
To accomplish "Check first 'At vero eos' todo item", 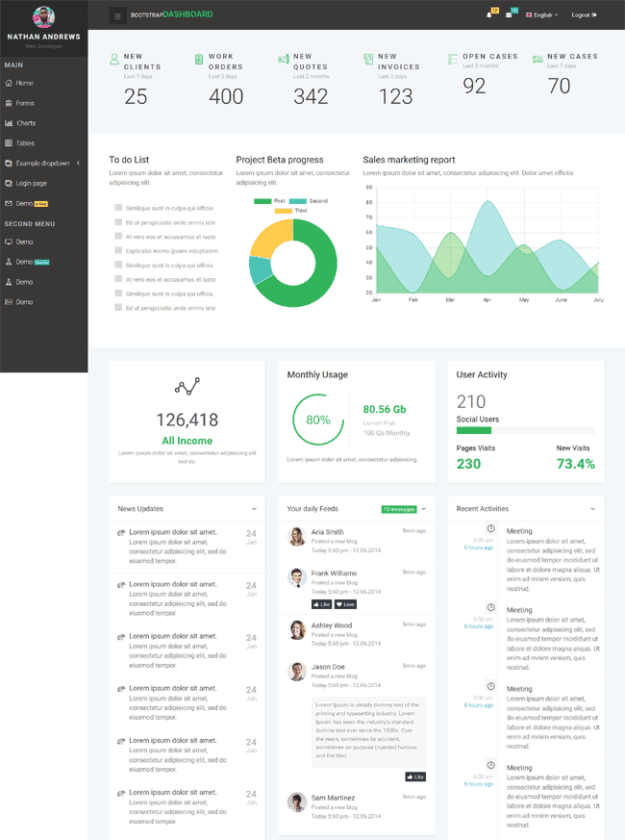I will click(x=118, y=236).
